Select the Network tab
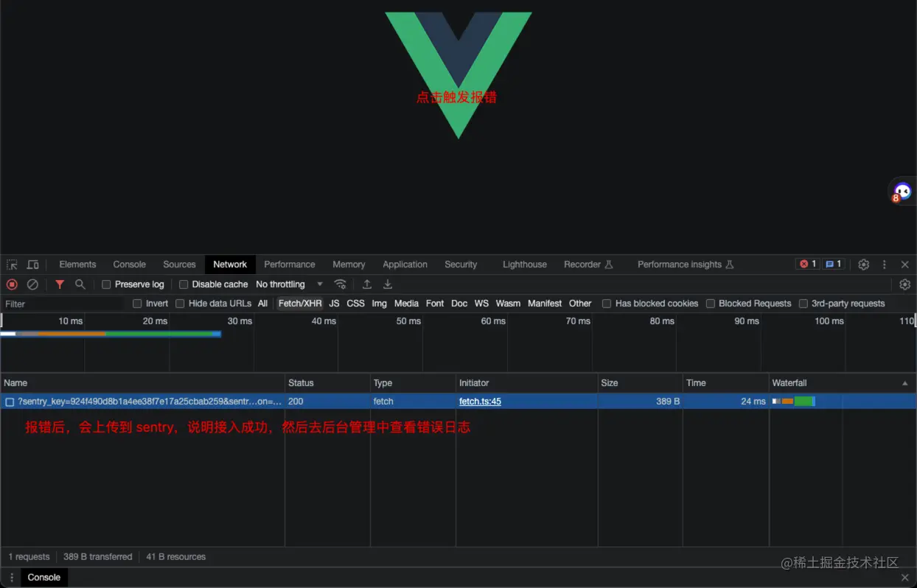The height and width of the screenshot is (588, 917). (x=230, y=265)
